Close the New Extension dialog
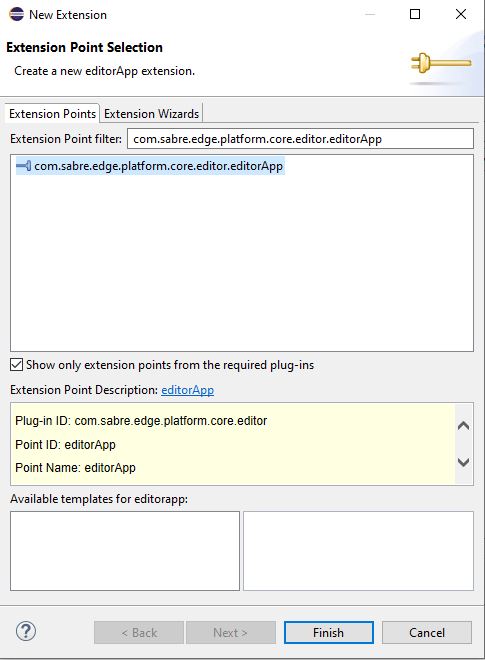The height and width of the screenshot is (660, 485). point(461,14)
